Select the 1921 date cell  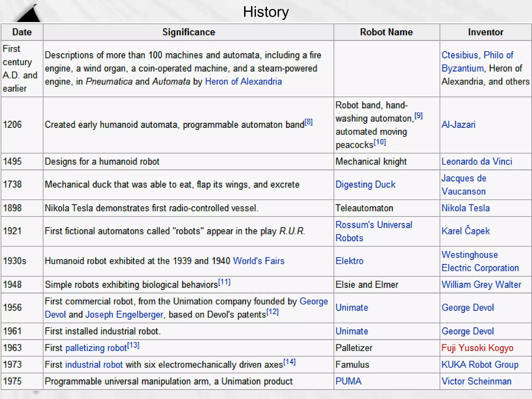[22, 231]
